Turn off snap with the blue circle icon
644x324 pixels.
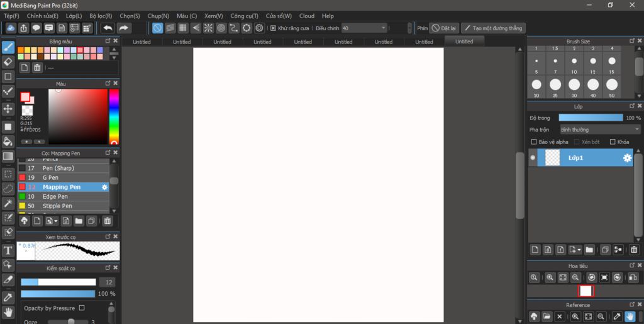click(x=158, y=28)
